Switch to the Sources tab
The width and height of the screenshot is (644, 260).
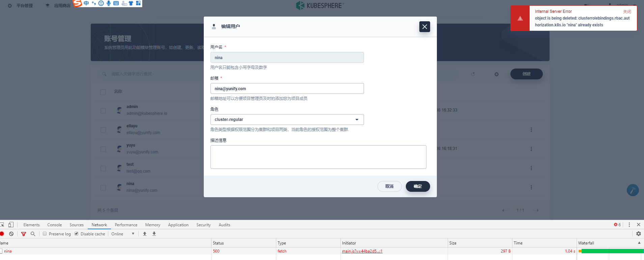[x=77, y=225]
